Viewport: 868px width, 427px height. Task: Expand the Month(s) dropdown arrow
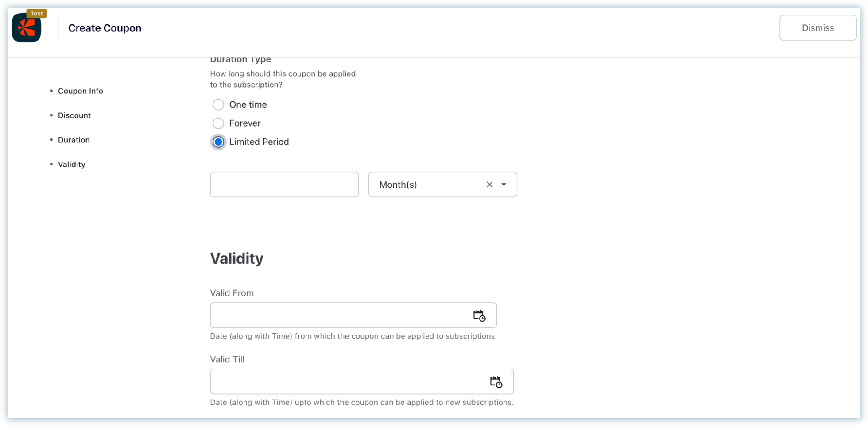coord(504,185)
